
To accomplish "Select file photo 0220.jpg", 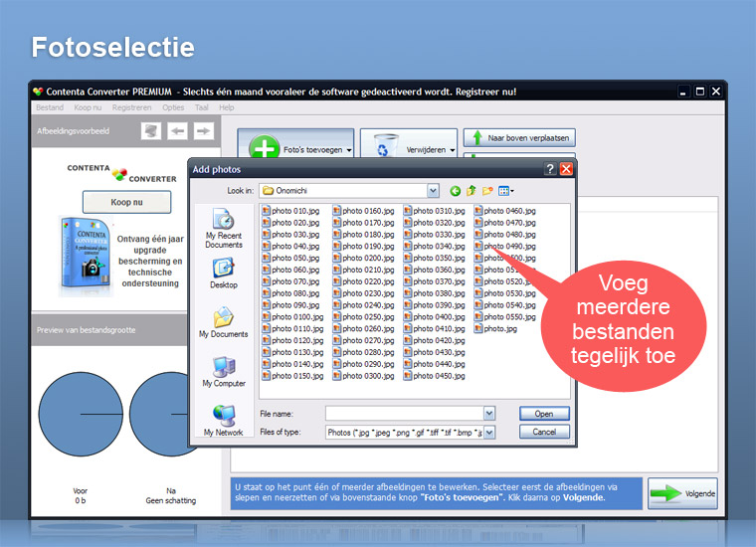I will pyautogui.click(x=363, y=281).
